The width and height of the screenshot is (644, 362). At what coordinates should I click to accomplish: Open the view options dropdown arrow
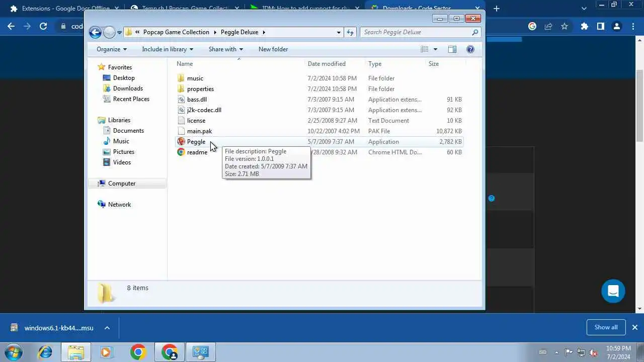436,49
